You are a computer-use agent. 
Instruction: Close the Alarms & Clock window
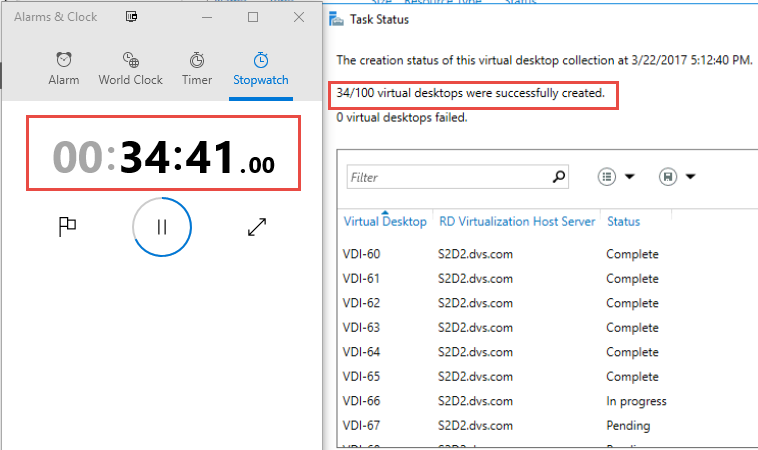coord(299,17)
